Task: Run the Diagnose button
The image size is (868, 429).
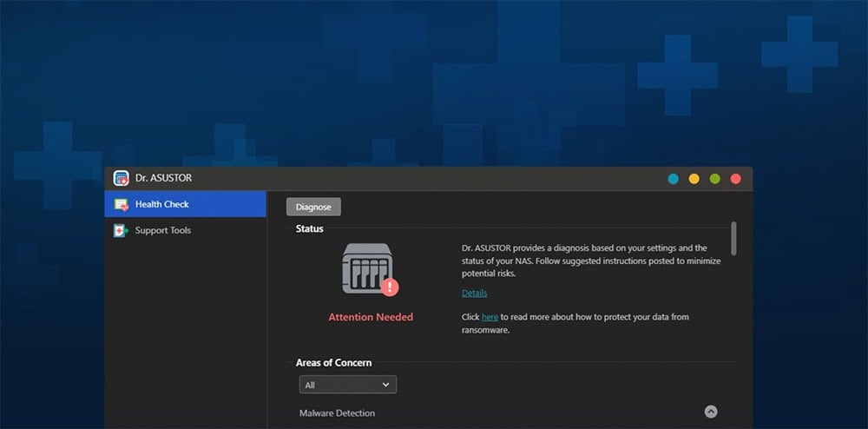Action: [x=313, y=207]
